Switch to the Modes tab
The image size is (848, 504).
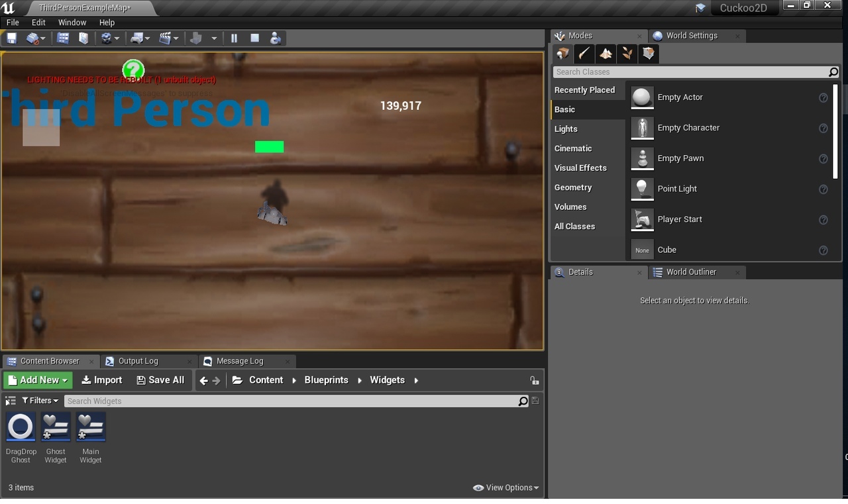pos(580,36)
